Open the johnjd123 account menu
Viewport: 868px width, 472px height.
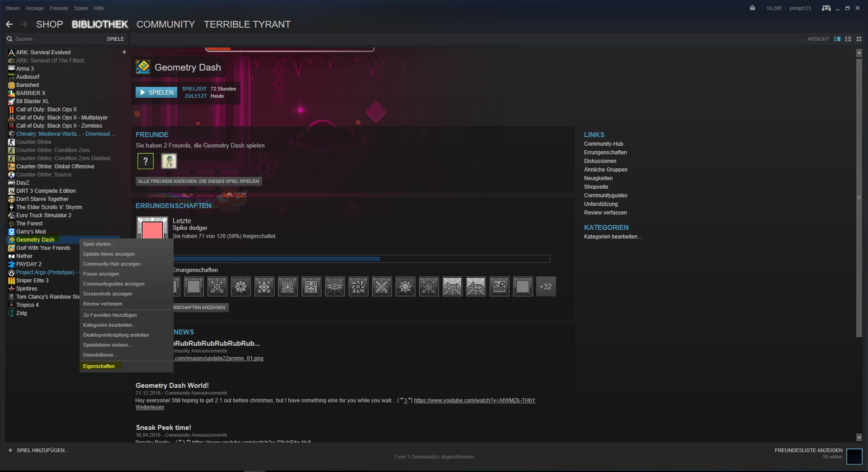(800, 8)
